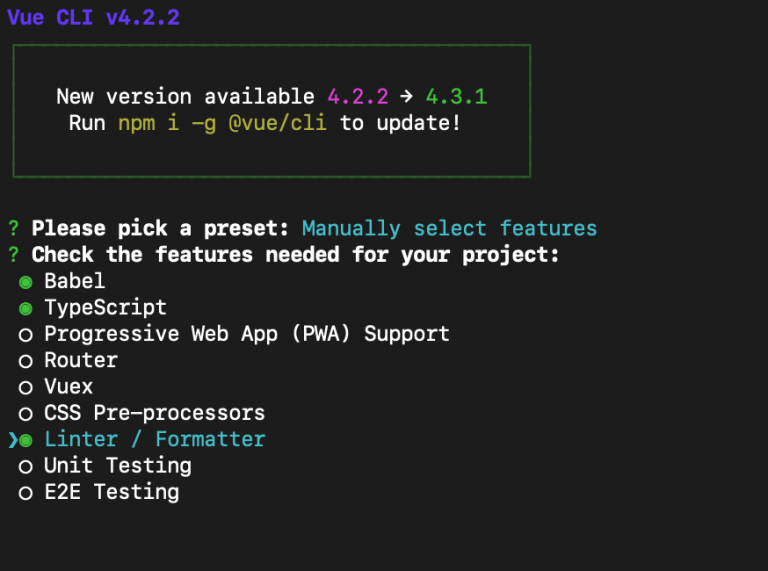The height and width of the screenshot is (571, 768).
Task: Select the TypeScript label
Action: pos(106,308)
